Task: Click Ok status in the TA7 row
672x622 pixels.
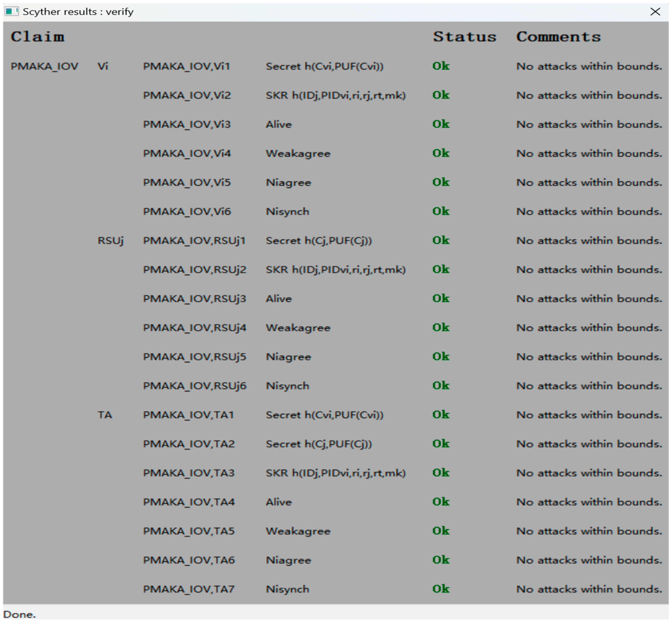Action: click(x=441, y=589)
